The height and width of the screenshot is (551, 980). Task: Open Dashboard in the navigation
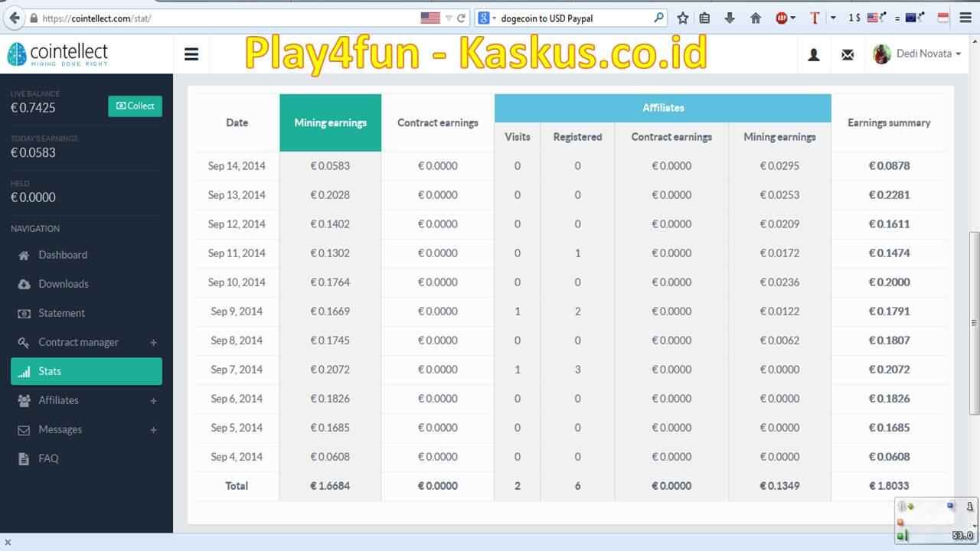click(63, 255)
